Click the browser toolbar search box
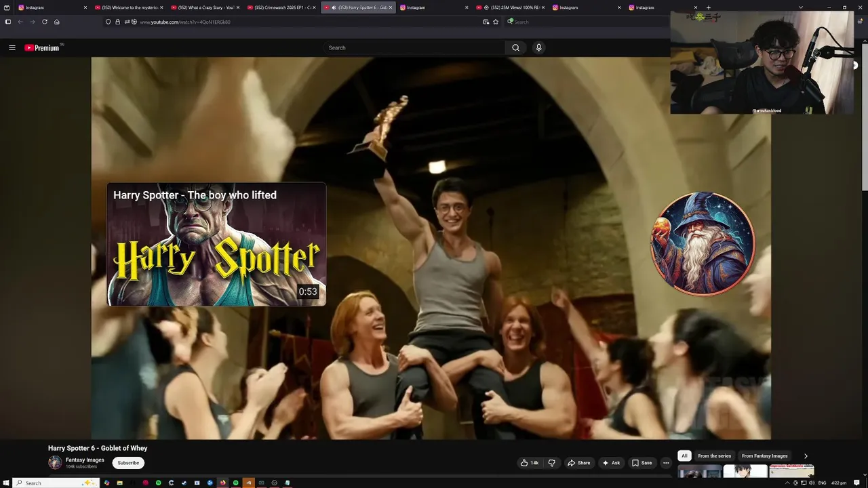The width and height of the screenshot is (868, 488). click(587, 22)
